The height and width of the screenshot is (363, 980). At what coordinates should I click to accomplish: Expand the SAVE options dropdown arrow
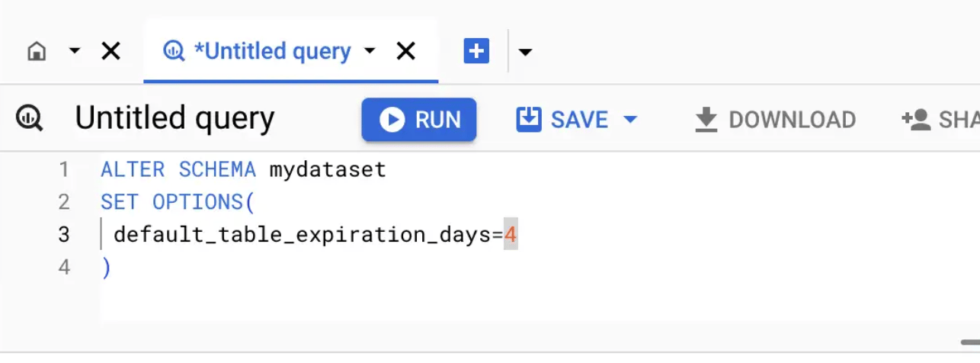click(x=629, y=120)
